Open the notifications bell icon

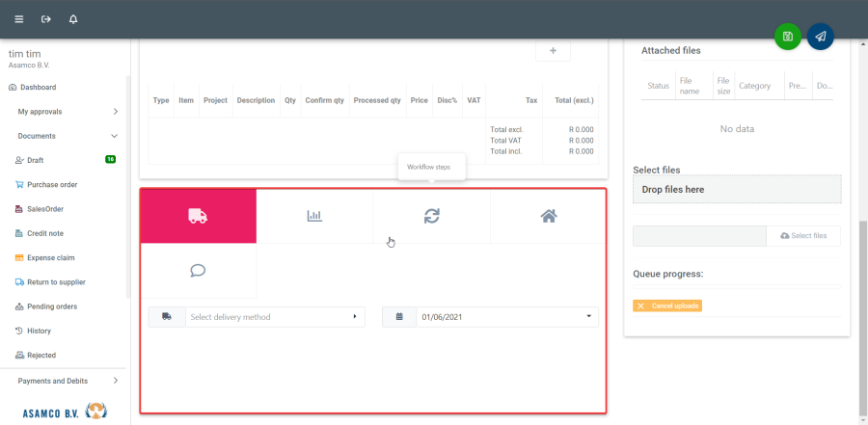coord(73,19)
